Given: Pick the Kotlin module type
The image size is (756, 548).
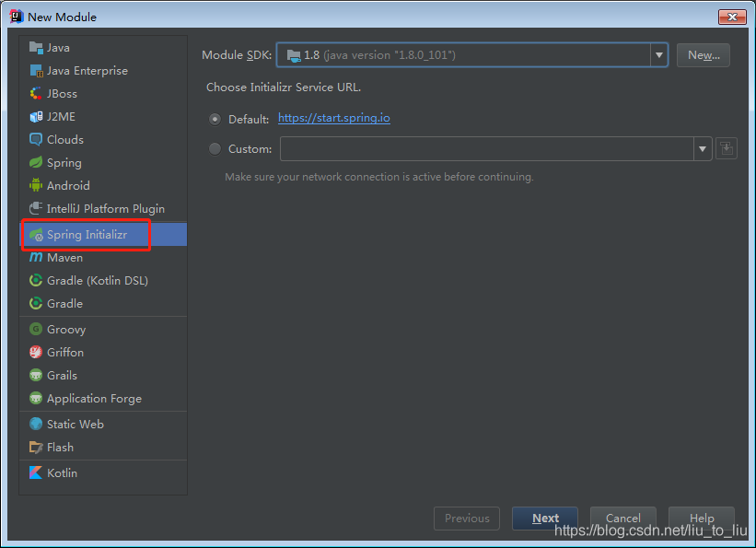Looking at the screenshot, I should coord(103,472).
